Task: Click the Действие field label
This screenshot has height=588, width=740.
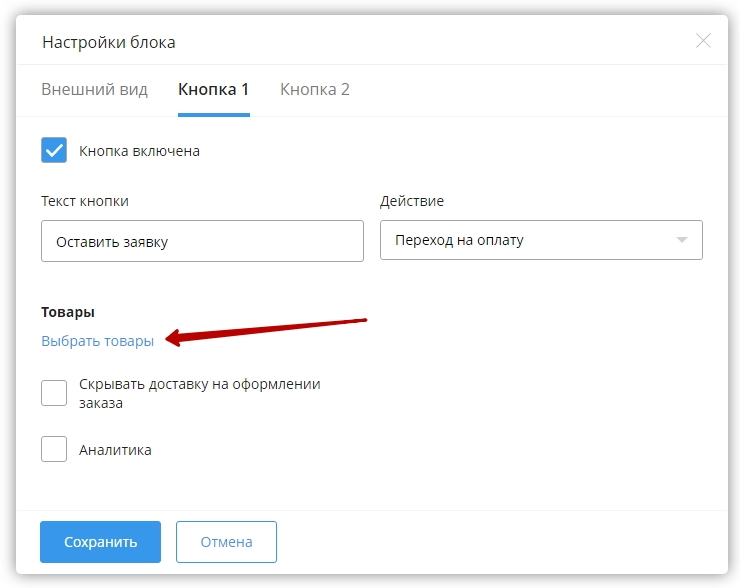Action: click(x=412, y=201)
